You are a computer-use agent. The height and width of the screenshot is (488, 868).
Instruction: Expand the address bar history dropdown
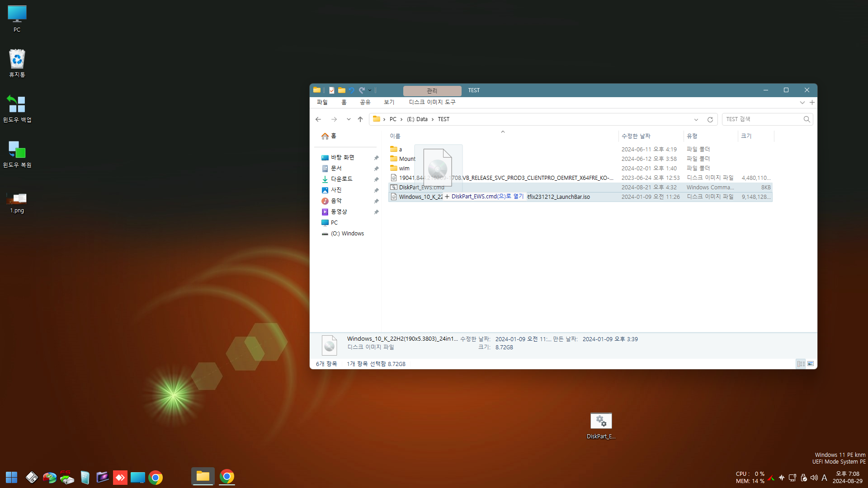click(696, 120)
